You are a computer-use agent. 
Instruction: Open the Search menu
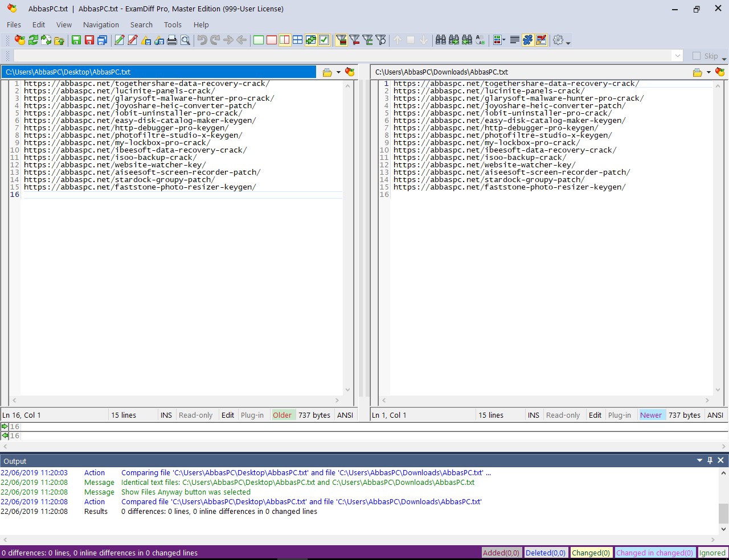141,24
